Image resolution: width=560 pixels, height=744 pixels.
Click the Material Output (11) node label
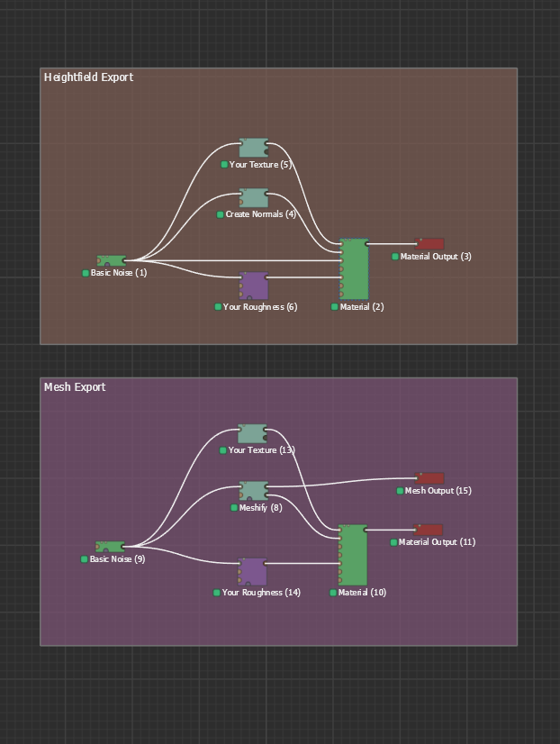click(x=437, y=542)
